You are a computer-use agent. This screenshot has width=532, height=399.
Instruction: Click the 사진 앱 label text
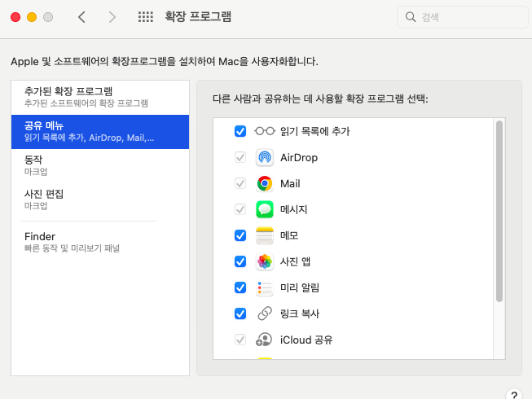click(x=295, y=261)
